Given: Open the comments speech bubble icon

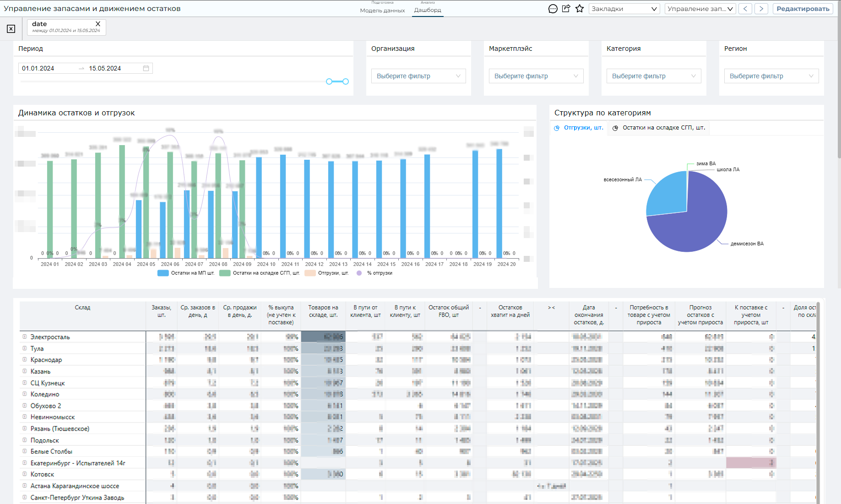Looking at the screenshot, I should pyautogui.click(x=553, y=9).
